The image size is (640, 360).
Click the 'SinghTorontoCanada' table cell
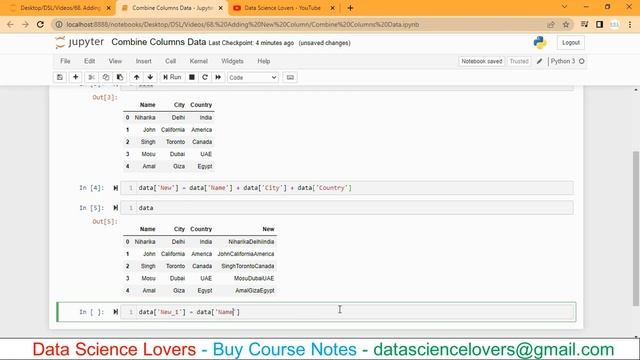coord(248,266)
